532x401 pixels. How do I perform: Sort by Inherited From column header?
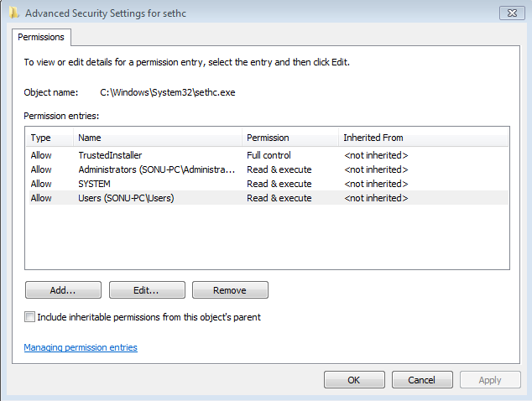tap(423, 138)
